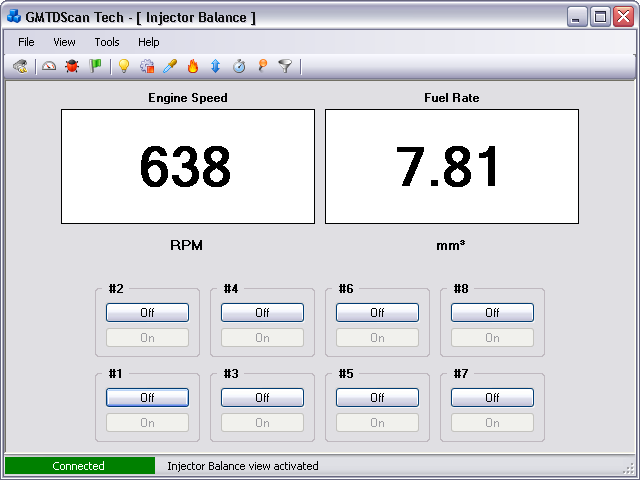The image size is (640, 480).
Task: Open the Help menu
Action: 149,42
